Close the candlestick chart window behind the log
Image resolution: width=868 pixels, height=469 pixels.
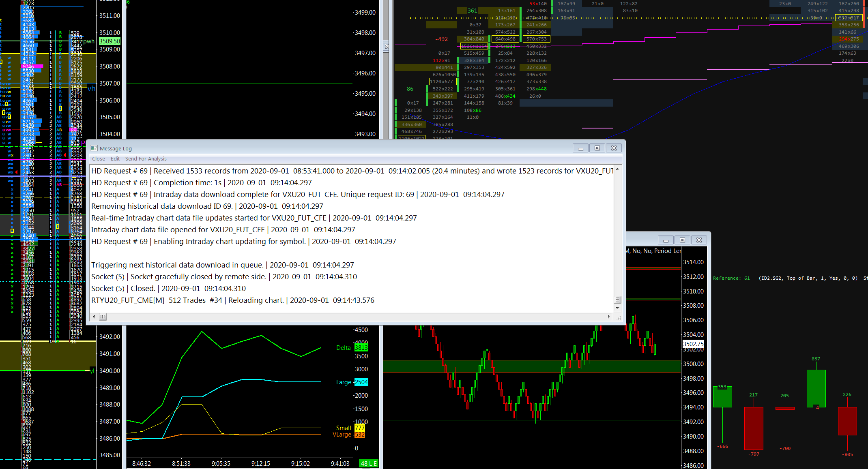click(699, 240)
